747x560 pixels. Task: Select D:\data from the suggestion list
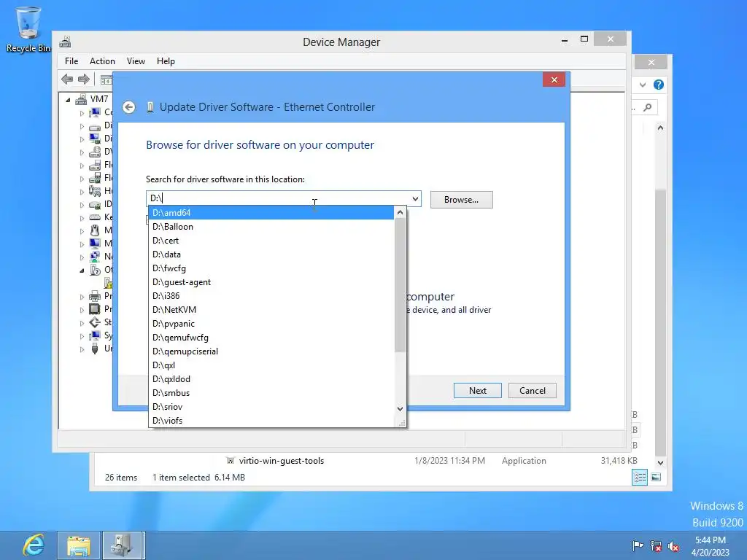tap(271, 254)
